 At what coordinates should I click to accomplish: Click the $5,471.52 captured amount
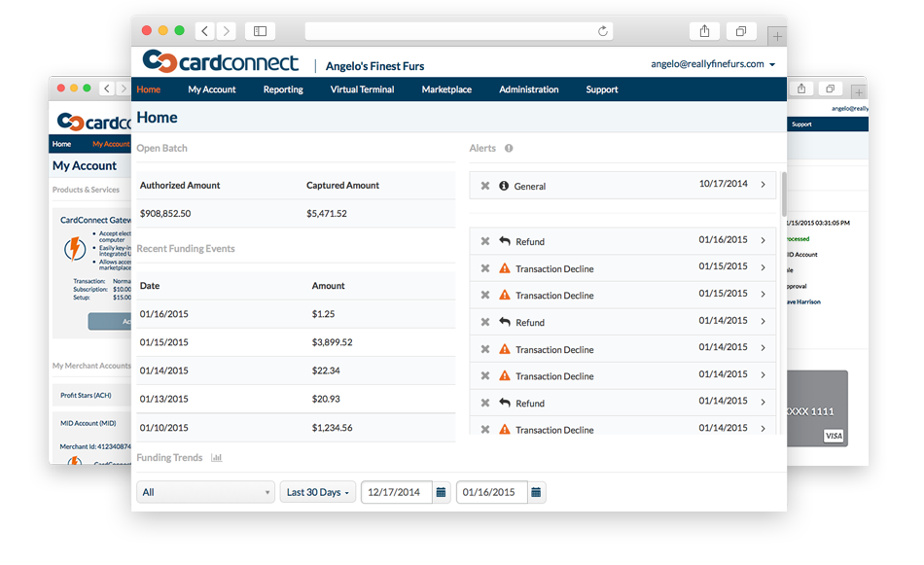327,213
